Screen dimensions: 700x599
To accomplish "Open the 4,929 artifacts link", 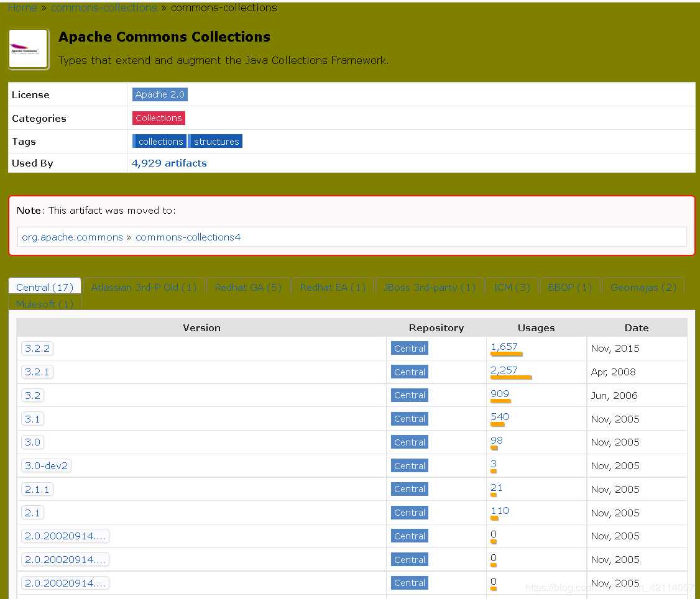I will [x=168, y=163].
